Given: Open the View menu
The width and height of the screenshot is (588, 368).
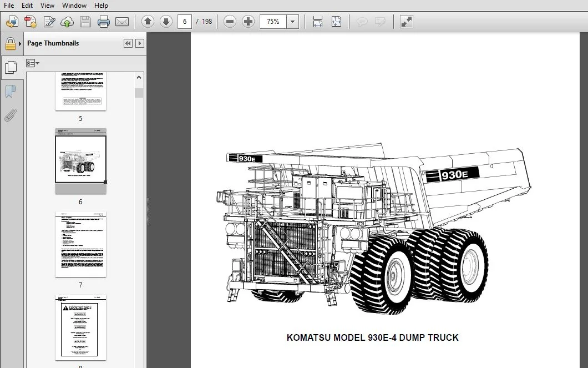Looking at the screenshot, I should (x=47, y=5).
